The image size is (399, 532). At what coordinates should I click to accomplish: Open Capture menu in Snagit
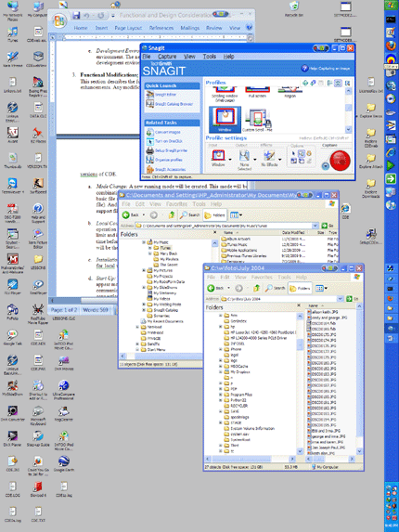(167, 57)
